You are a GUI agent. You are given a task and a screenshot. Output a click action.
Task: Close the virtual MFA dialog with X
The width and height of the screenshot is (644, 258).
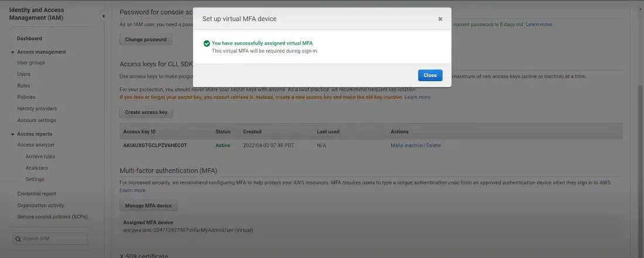tap(440, 19)
